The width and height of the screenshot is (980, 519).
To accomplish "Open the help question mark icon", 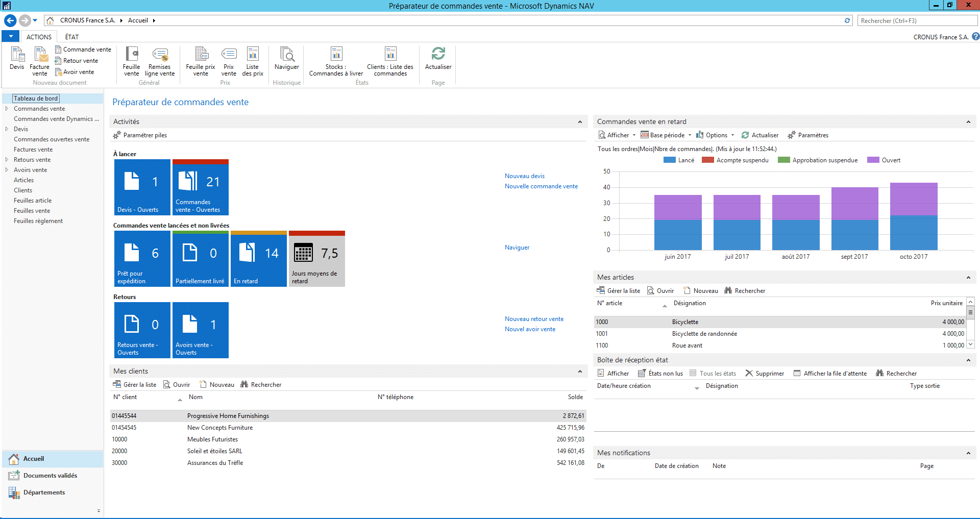I will pyautogui.click(x=975, y=37).
